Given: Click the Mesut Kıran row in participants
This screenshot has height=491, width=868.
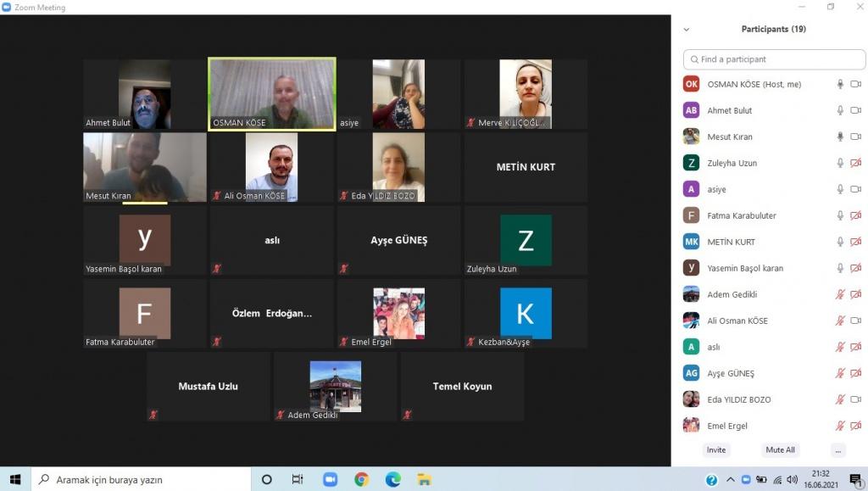Looking at the screenshot, I should click(773, 137).
